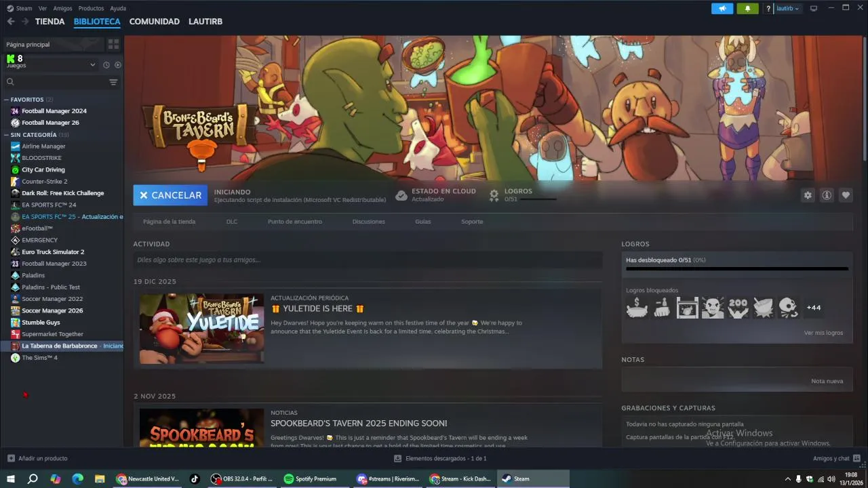Enter Big Picture mode via monitor icon
This screenshot has height=488, width=868.
[814, 9]
